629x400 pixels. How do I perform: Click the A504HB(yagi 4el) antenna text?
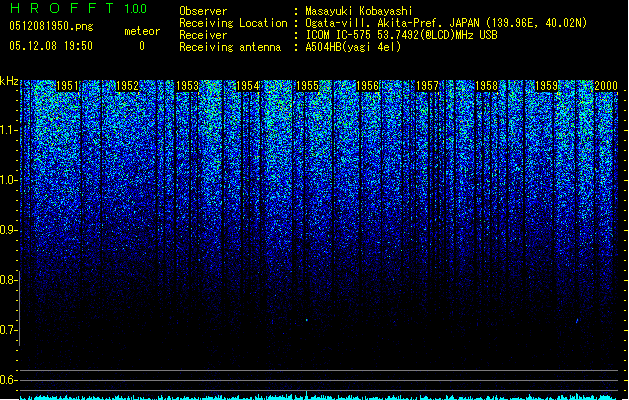click(353, 47)
